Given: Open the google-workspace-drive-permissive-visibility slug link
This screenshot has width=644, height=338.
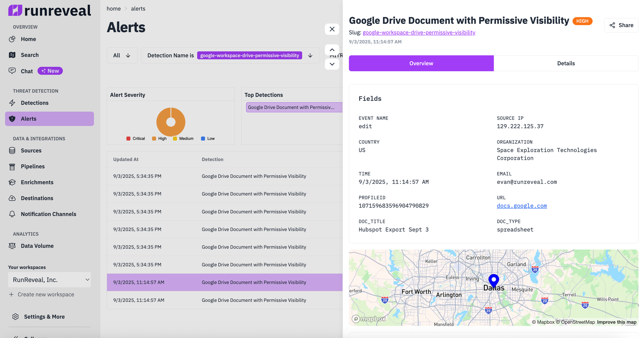Looking at the screenshot, I should tap(419, 32).
